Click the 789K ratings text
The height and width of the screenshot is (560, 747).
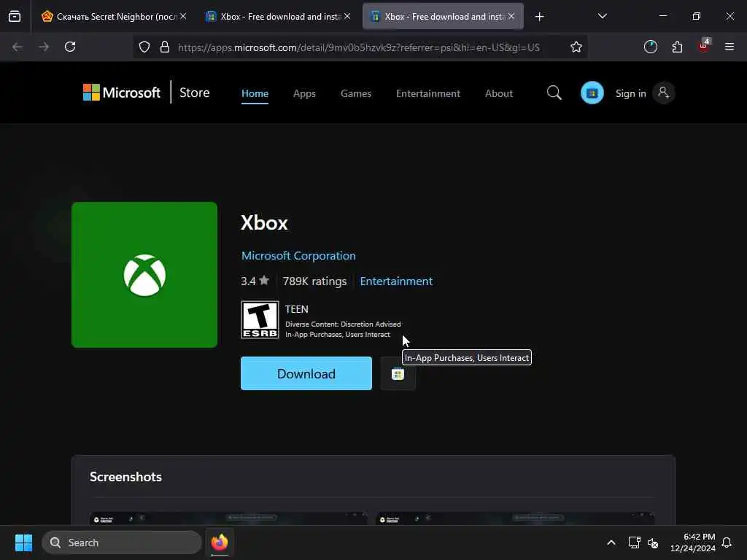tap(314, 281)
